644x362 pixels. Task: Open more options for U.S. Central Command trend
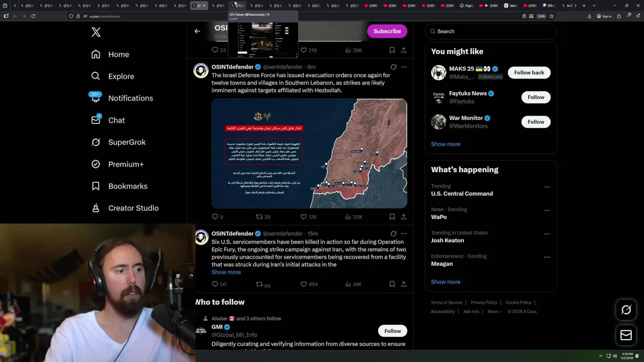tap(547, 187)
